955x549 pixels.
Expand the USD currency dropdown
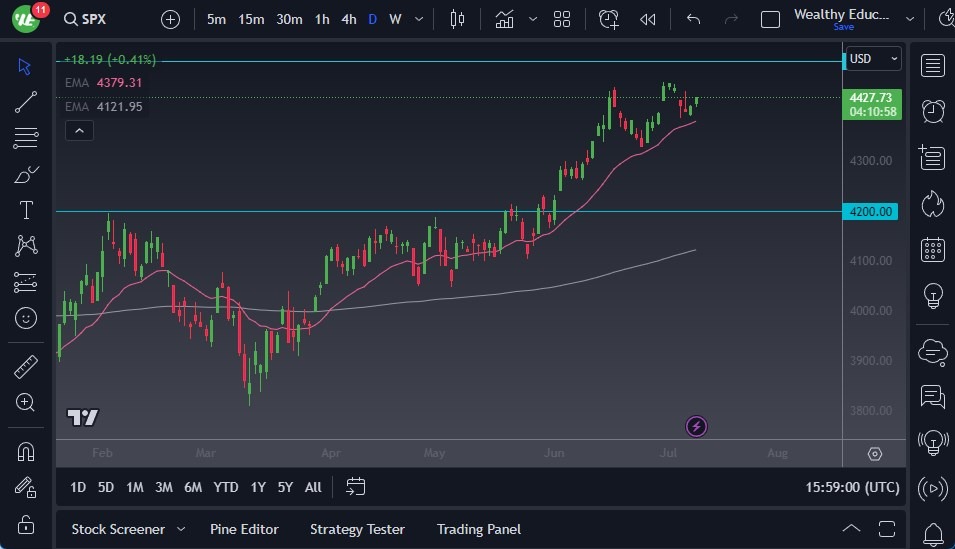(x=873, y=59)
